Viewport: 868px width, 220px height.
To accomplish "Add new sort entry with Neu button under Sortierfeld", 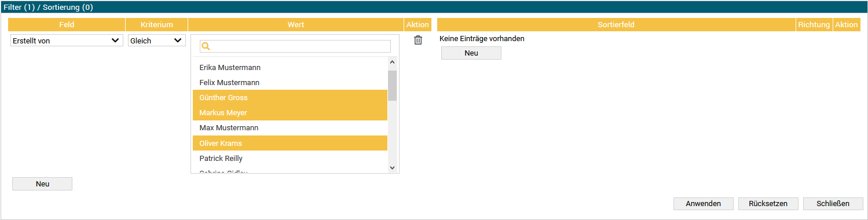I will pyautogui.click(x=471, y=53).
